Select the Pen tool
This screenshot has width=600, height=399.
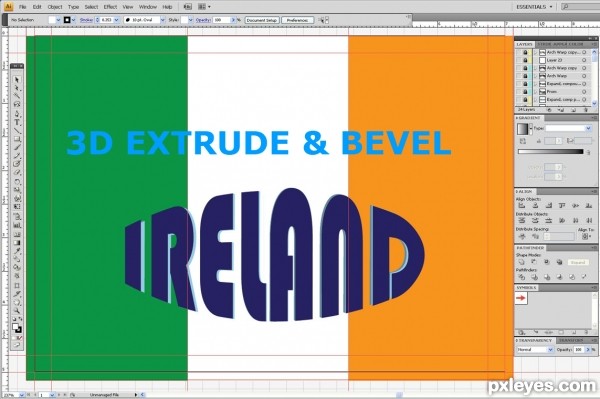tap(17, 114)
